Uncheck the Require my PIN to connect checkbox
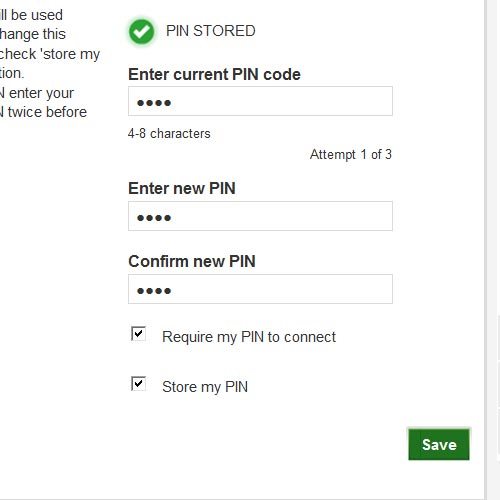The width and height of the screenshot is (500, 500). pos(138,334)
